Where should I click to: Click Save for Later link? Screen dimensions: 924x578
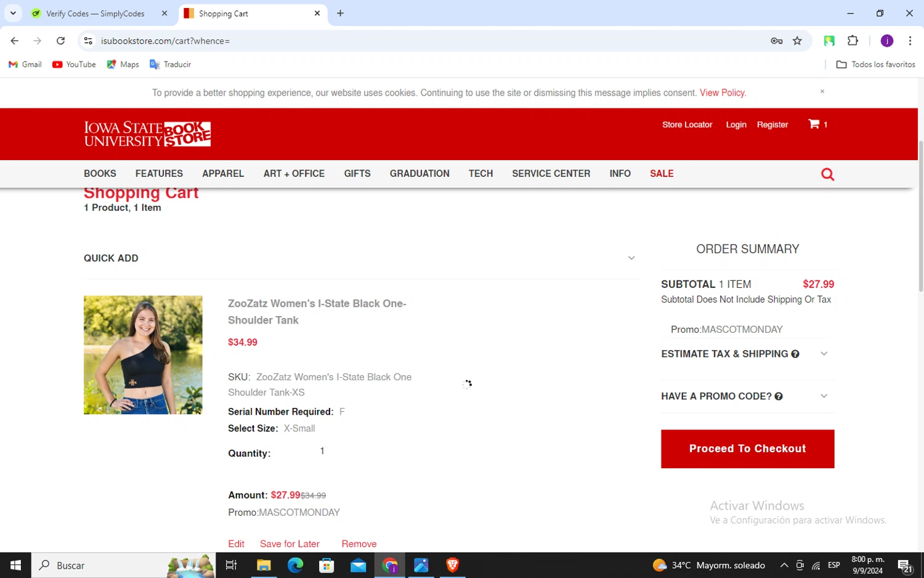click(290, 543)
